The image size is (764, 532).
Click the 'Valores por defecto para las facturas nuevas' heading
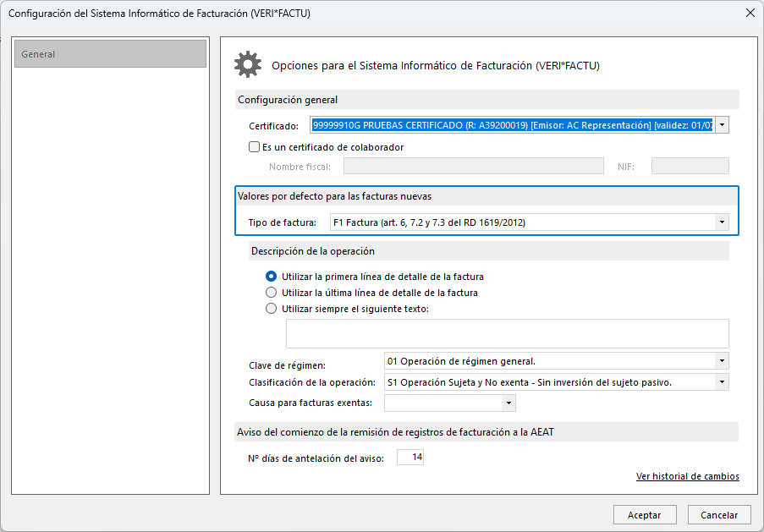point(334,196)
